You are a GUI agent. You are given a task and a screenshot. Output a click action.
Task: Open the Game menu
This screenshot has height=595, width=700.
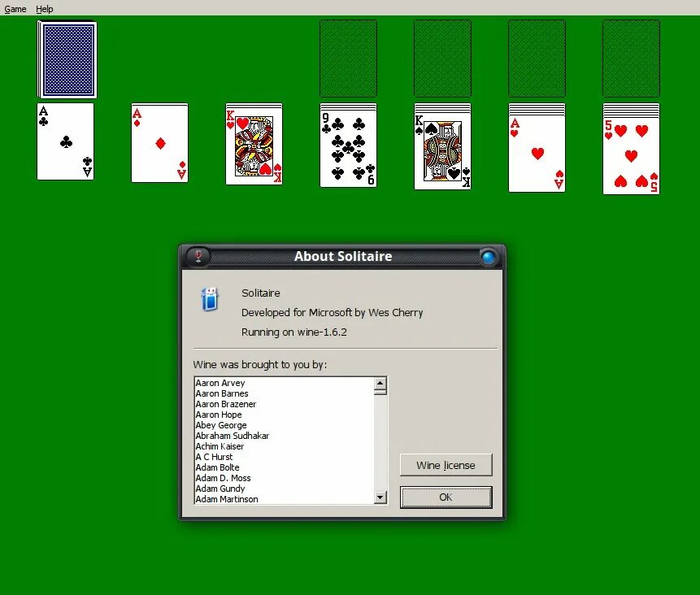coord(15,9)
